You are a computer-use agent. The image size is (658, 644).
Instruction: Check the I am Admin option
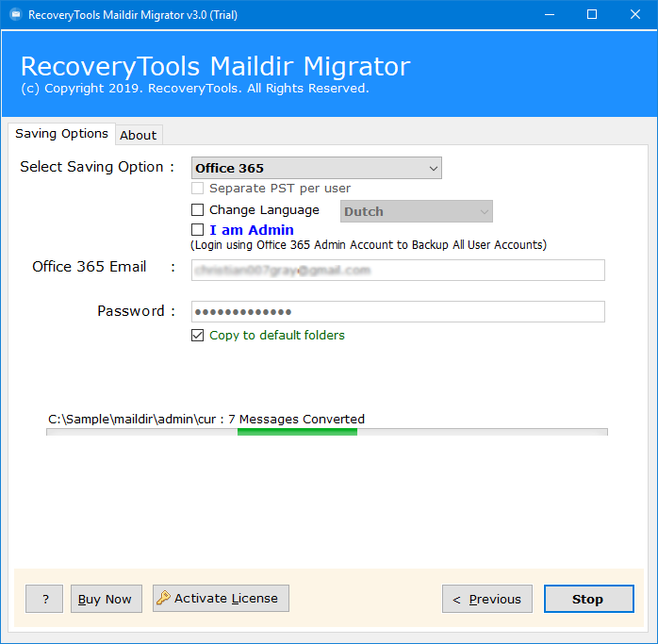click(197, 230)
